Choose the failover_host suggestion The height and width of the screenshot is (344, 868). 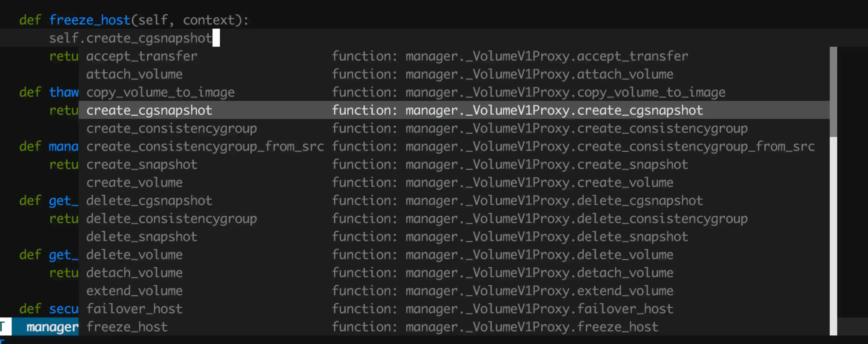[134, 309]
